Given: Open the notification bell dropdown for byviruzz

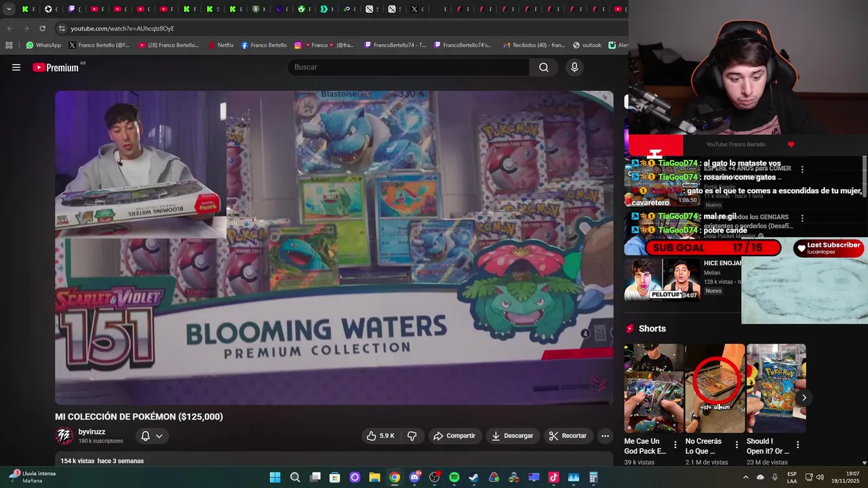Looking at the screenshot, I should [x=152, y=436].
